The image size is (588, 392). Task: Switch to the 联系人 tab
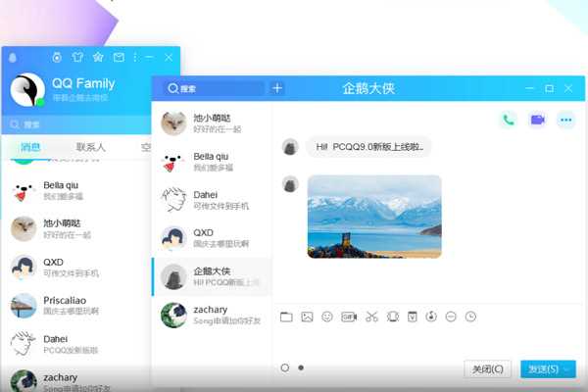[x=91, y=147]
